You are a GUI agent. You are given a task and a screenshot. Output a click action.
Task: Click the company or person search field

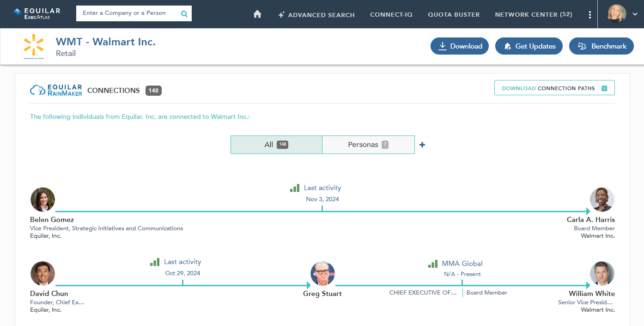tap(127, 13)
